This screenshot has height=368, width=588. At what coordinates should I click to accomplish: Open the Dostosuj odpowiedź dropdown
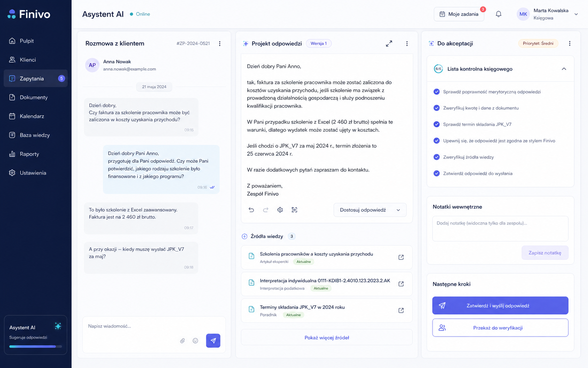tap(370, 210)
